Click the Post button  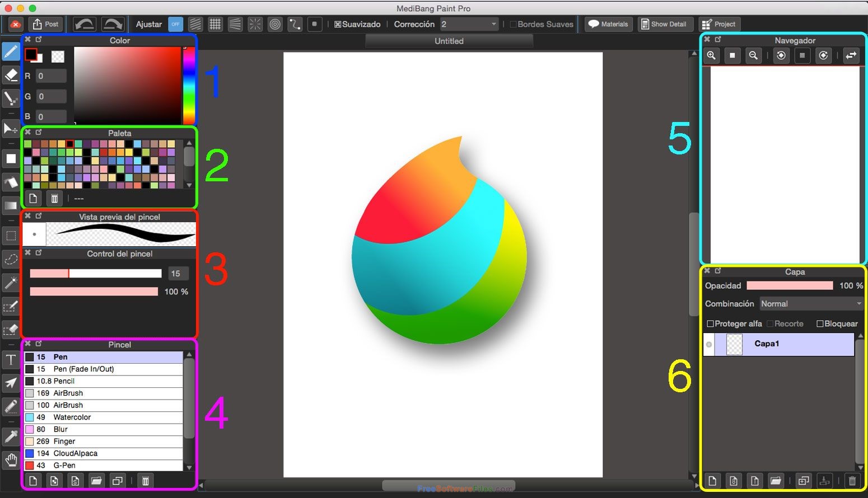(45, 24)
